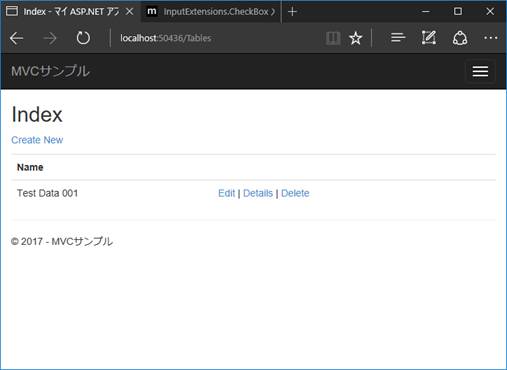This screenshot has width=507, height=370.
Task: Click the browser forward arrow
Action: point(50,38)
